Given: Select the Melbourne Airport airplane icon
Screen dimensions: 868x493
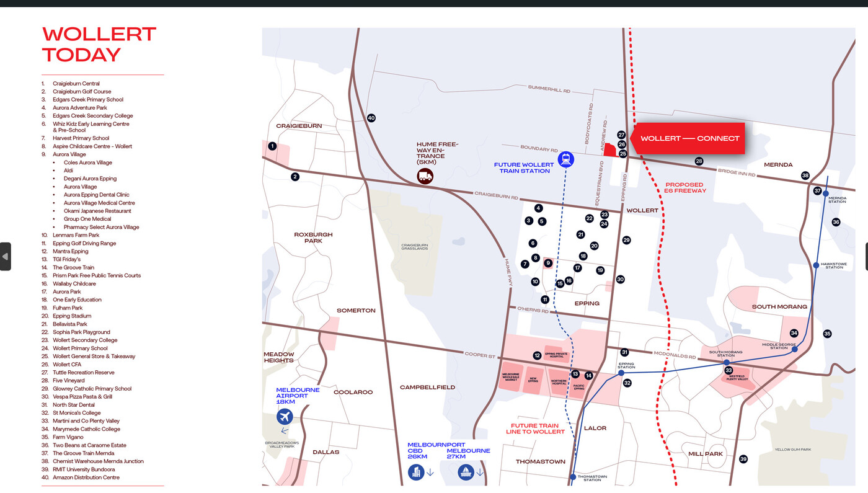Looking at the screenshot, I should [285, 417].
